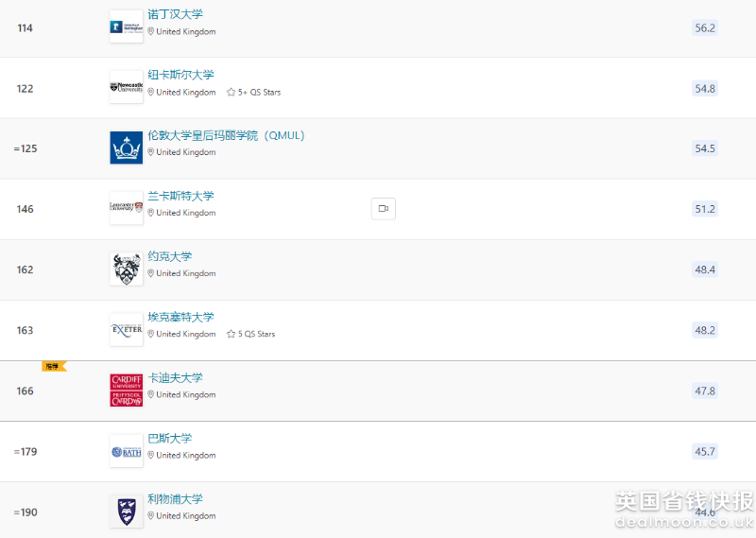Open 伦敦大学皇后玛丽学院 (QMUL) link

pos(226,135)
